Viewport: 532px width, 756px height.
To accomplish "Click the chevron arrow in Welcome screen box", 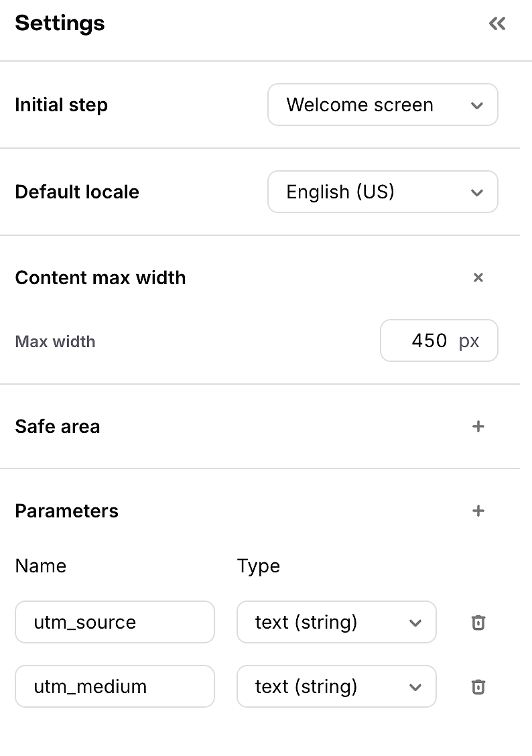I will [x=476, y=106].
